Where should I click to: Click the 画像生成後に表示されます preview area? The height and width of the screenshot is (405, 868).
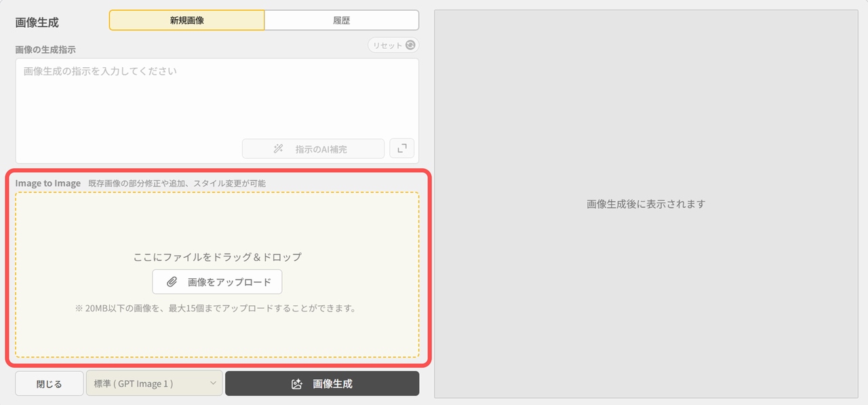(646, 204)
